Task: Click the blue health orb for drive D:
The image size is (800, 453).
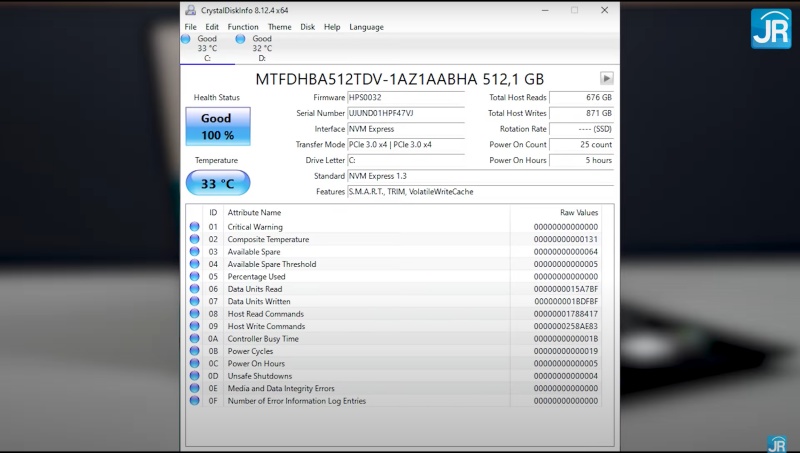Action: point(241,39)
